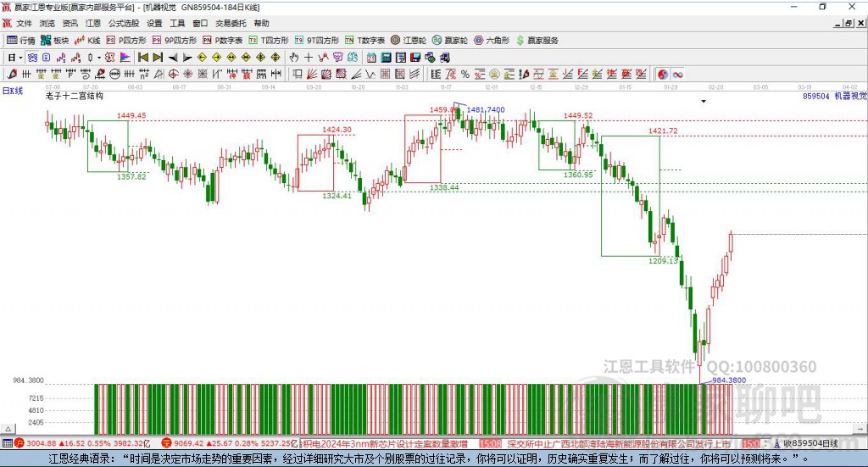Open the 交易委托 menu
The width and height of the screenshot is (868, 467).
(231, 23)
